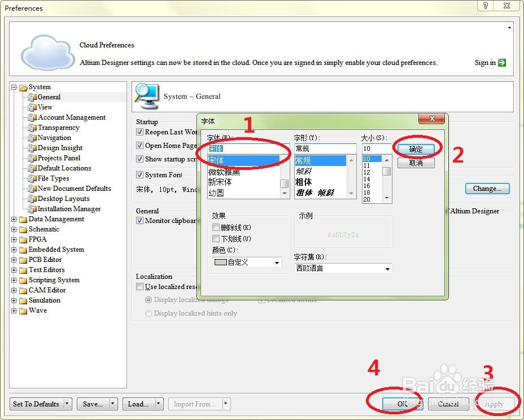
Task: Expand the Text Editors tree node
Action: click(14, 270)
